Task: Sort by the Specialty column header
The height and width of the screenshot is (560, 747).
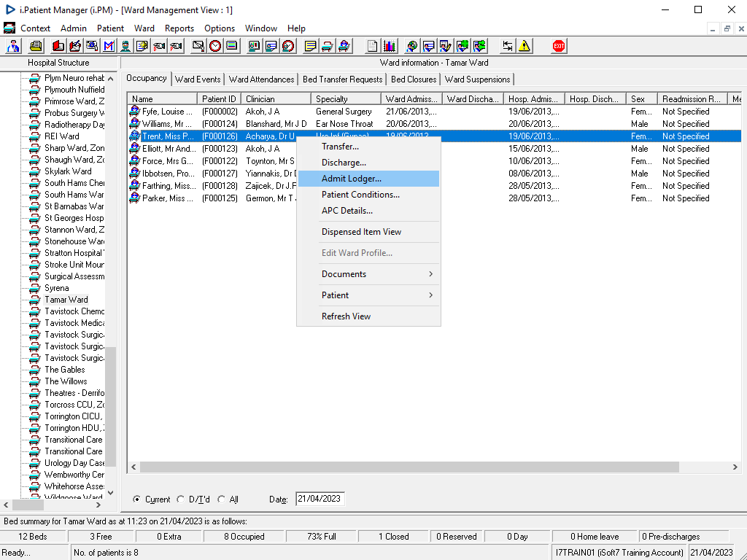Action: click(347, 99)
